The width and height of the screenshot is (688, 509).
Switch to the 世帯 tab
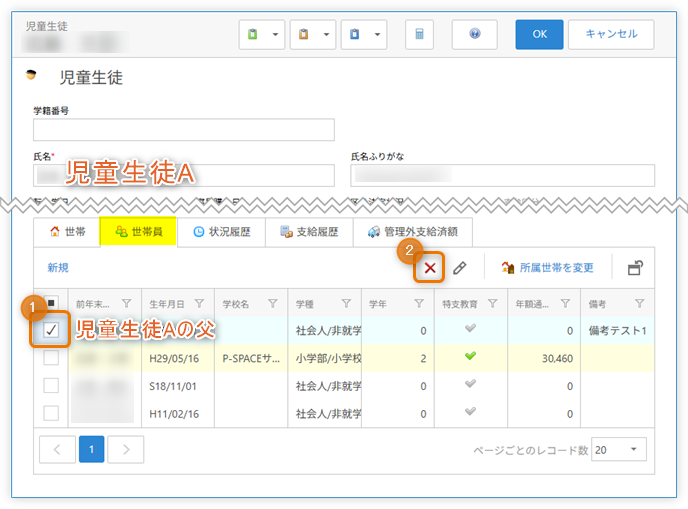(x=67, y=232)
